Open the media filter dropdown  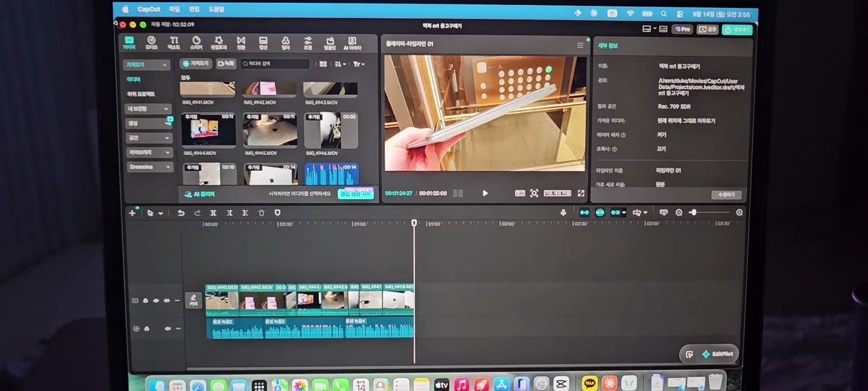[359, 64]
